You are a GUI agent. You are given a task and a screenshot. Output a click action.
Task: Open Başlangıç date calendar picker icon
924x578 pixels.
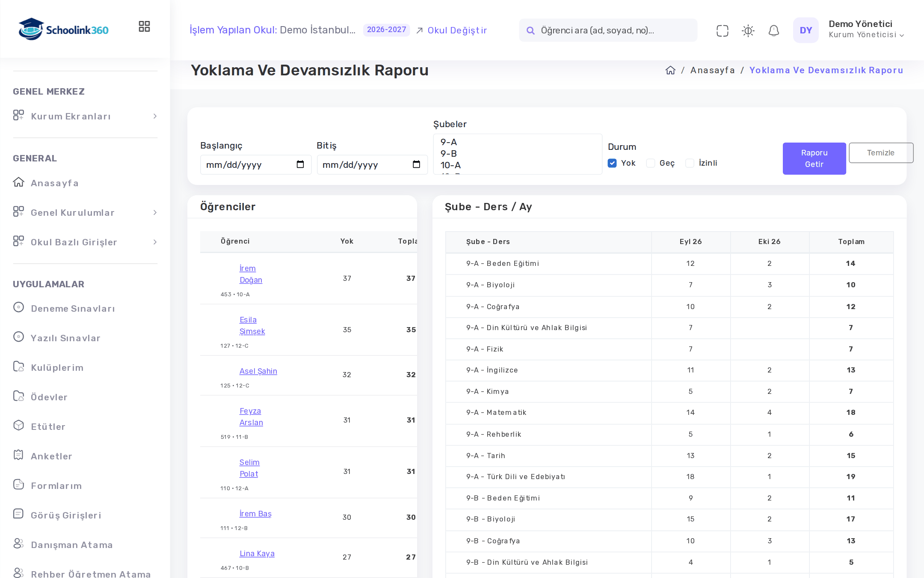coord(300,164)
